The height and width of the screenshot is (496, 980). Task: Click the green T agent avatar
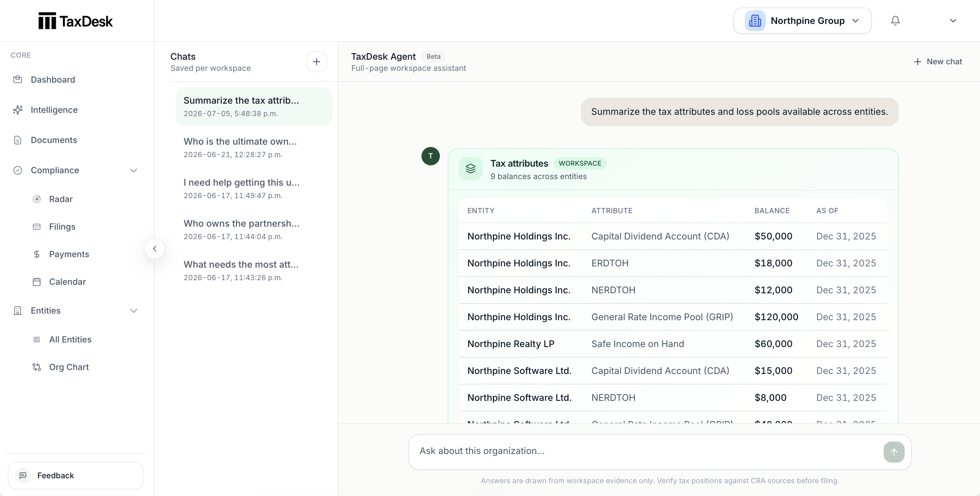430,156
